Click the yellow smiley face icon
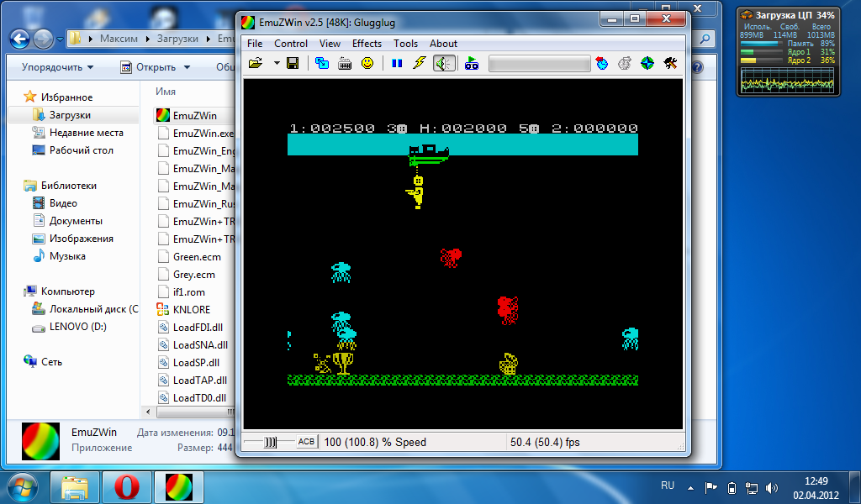Viewport: 861px width, 504px height. (367, 63)
